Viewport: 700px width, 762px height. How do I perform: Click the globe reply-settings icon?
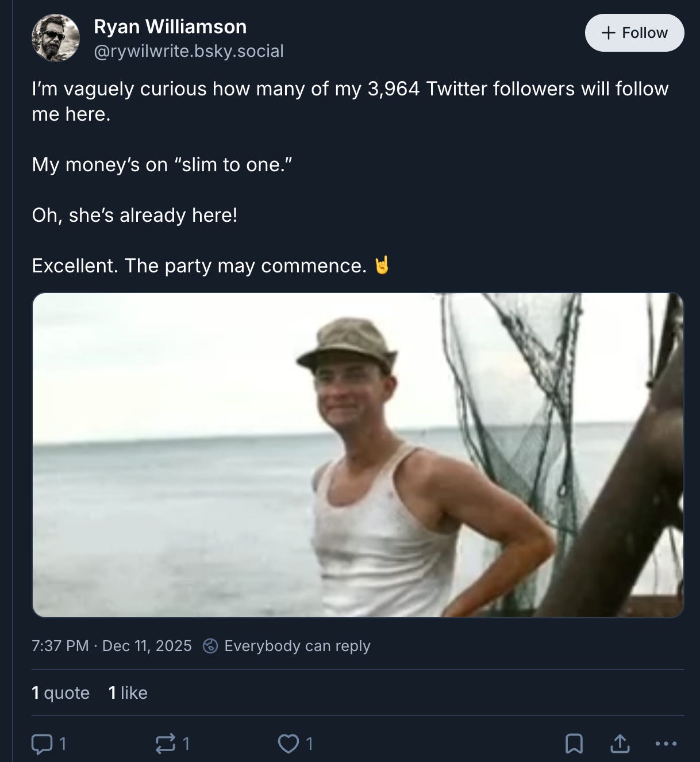210,646
